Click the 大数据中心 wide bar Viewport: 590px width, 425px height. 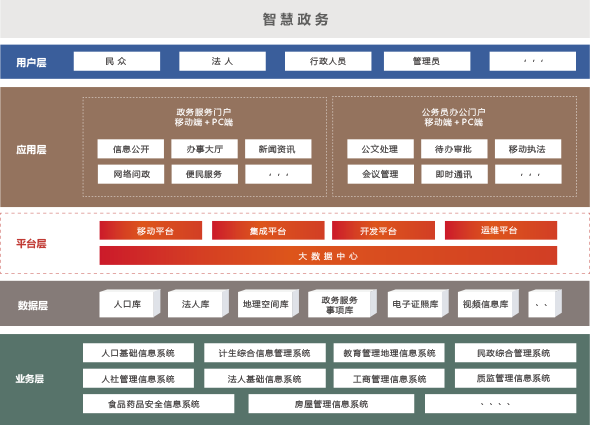tap(328, 256)
